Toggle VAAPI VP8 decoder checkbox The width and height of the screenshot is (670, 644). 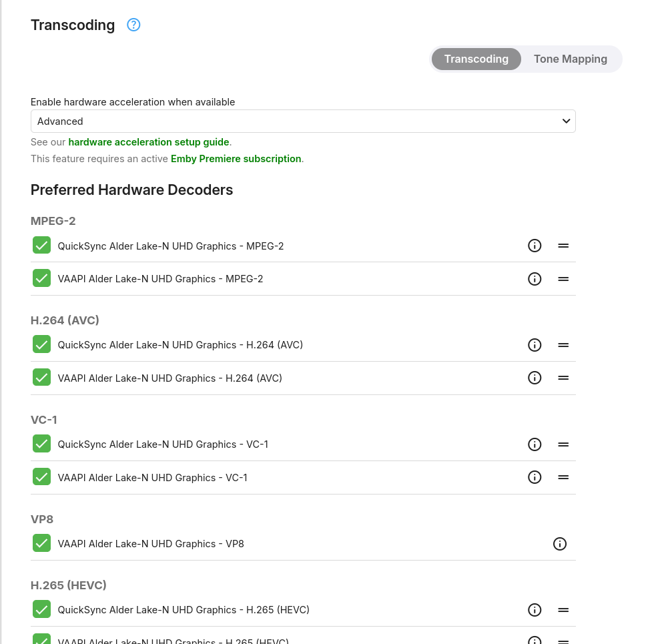(42, 544)
